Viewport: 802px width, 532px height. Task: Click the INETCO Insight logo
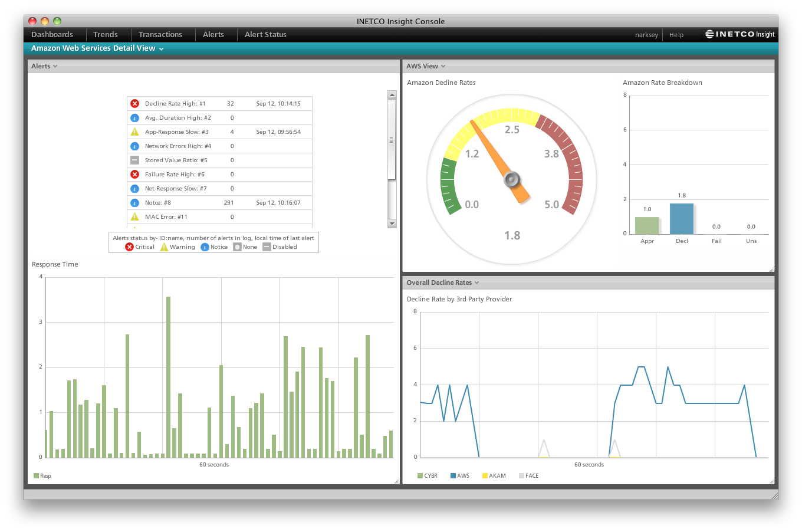point(740,34)
